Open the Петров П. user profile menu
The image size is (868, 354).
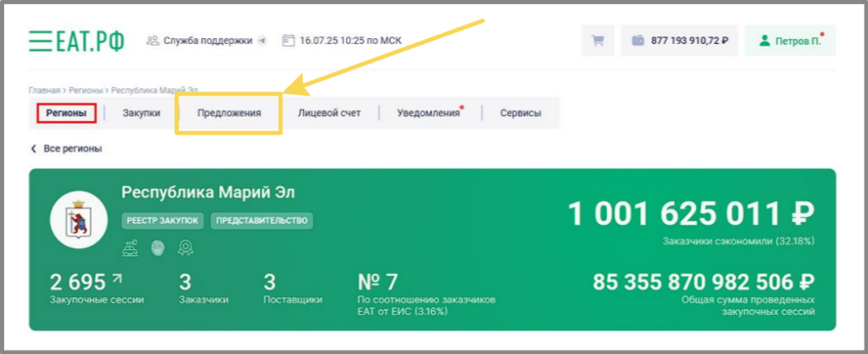click(x=789, y=41)
